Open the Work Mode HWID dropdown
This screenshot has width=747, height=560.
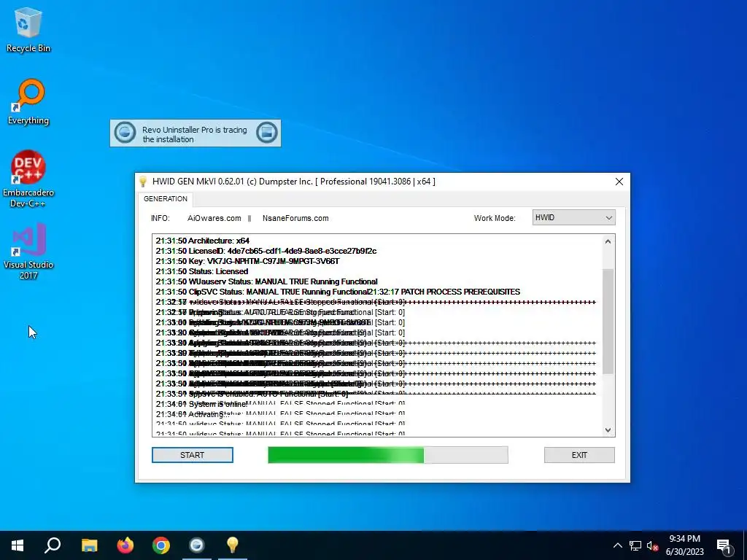point(573,217)
